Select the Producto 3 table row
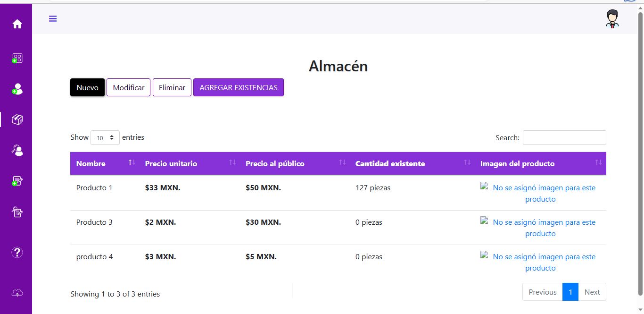 pyautogui.click(x=94, y=222)
